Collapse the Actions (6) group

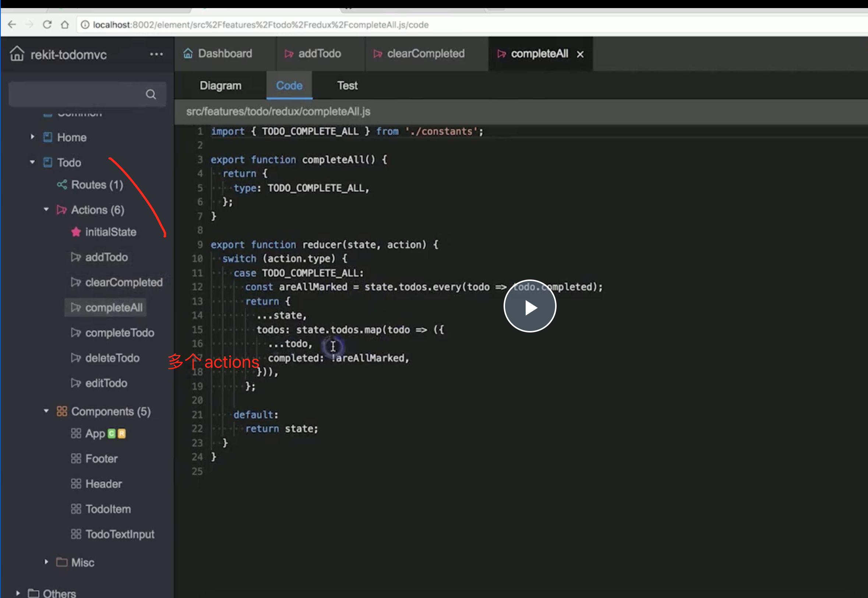tap(46, 210)
